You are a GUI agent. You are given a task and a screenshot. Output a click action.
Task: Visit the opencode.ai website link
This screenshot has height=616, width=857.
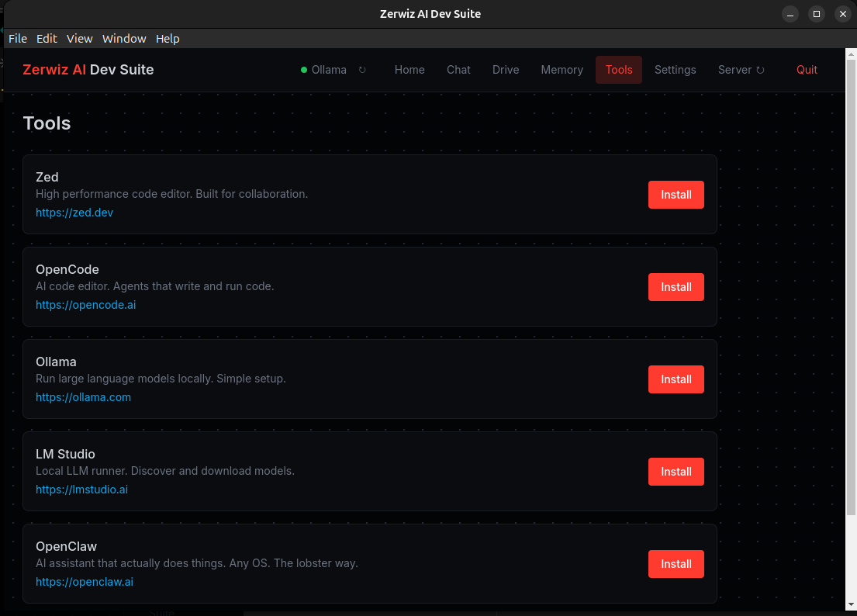(85, 304)
